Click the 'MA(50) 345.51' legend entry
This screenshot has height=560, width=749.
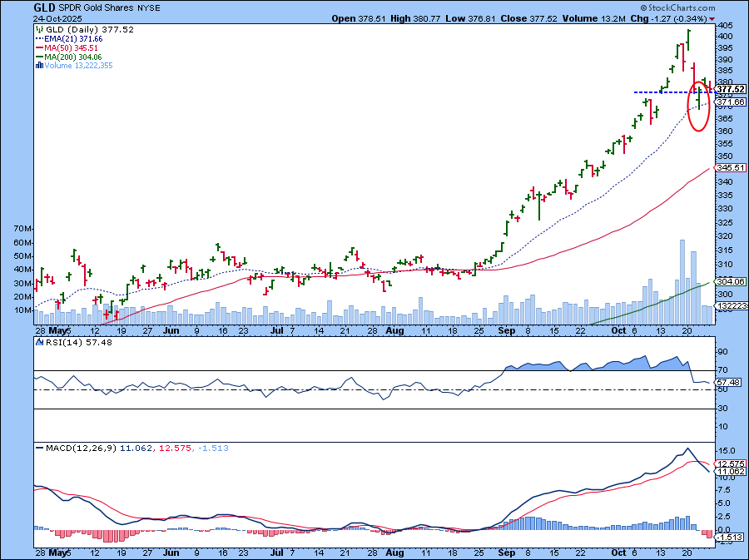72,47
